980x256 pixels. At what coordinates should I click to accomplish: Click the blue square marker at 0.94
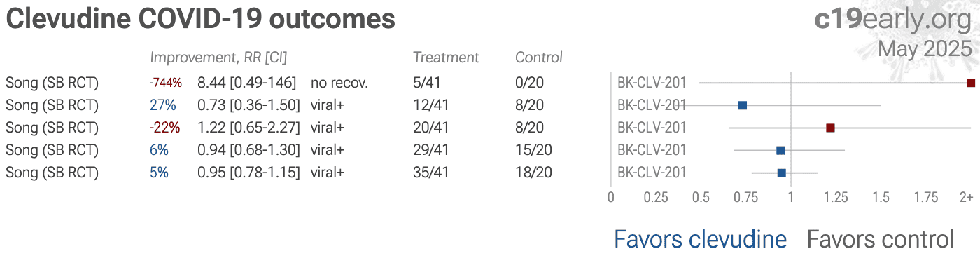click(780, 150)
